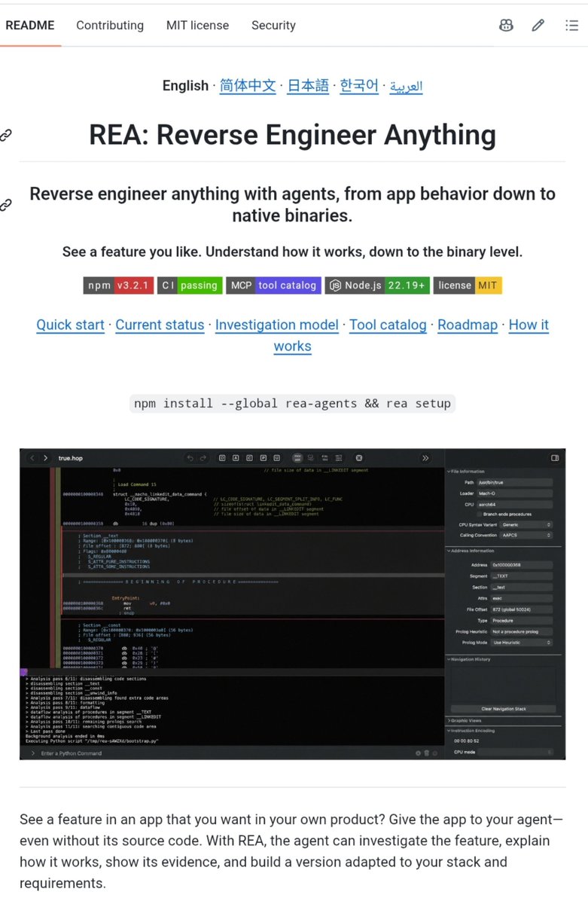Click anchor link icon beside REA title heading
The image size is (588, 904).
click(x=5, y=136)
